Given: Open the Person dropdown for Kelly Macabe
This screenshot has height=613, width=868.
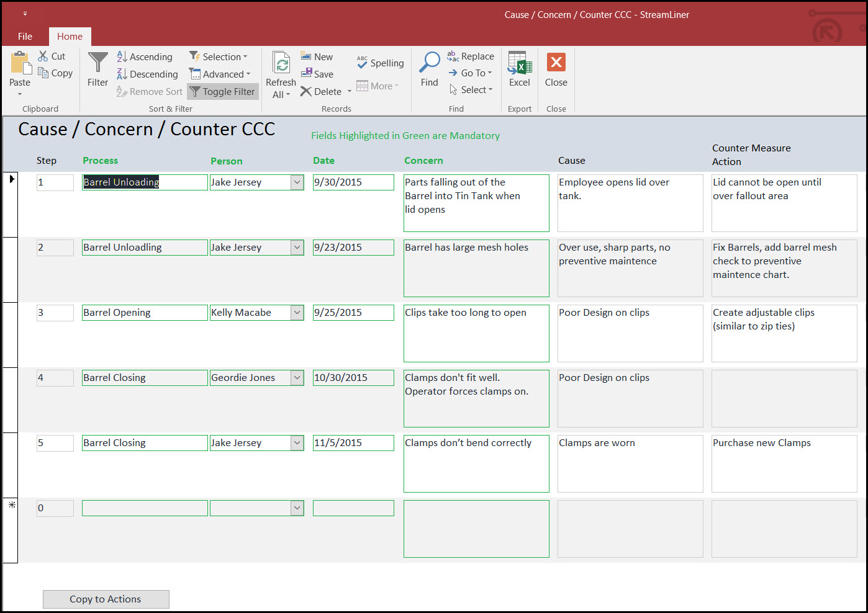Looking at the screenshot, I should click(297, 312).
